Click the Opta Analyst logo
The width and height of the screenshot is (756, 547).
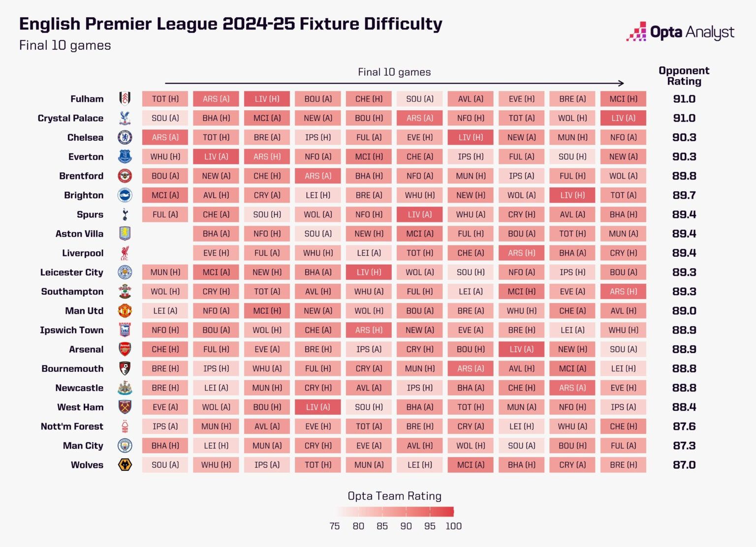[x=680, y=32]
